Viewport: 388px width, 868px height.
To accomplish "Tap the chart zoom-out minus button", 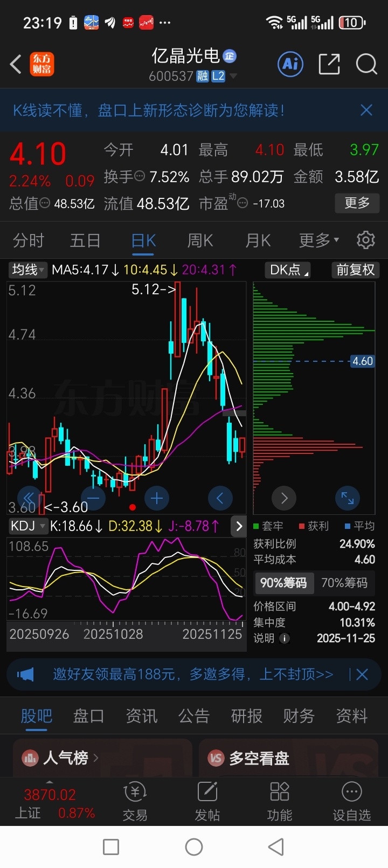I will tap(93, 498).
